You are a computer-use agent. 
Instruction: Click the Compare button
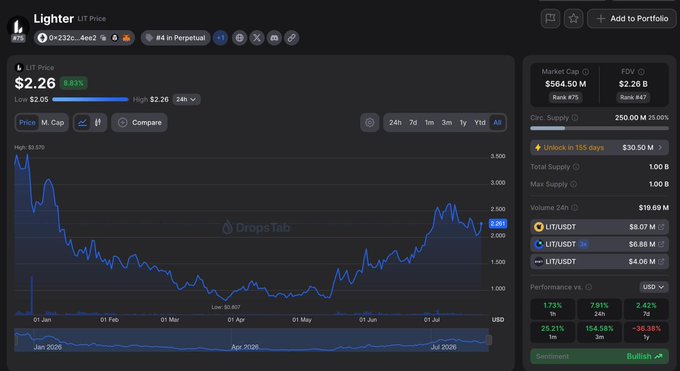click(139, 123)
